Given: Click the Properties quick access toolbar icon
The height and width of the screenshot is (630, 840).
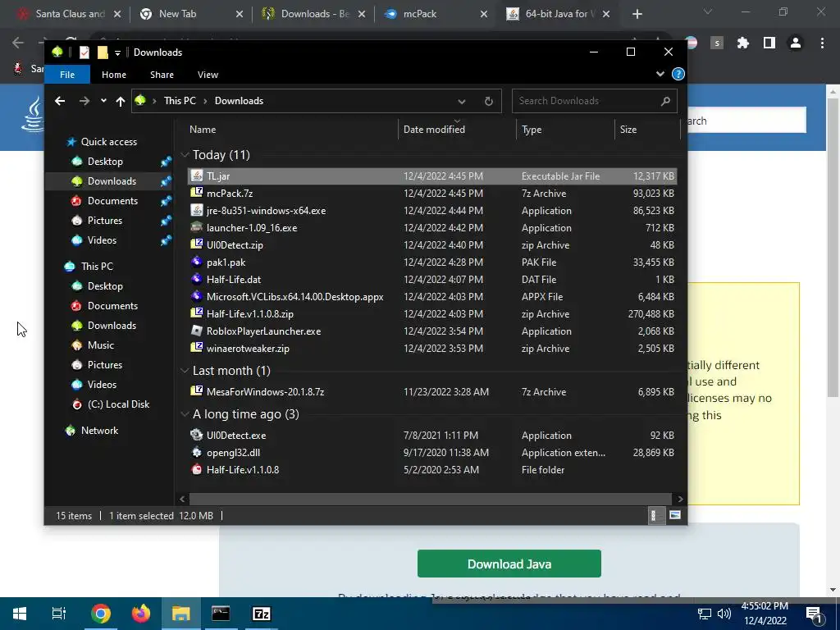Looking at the screenshot, I should 84,52.
